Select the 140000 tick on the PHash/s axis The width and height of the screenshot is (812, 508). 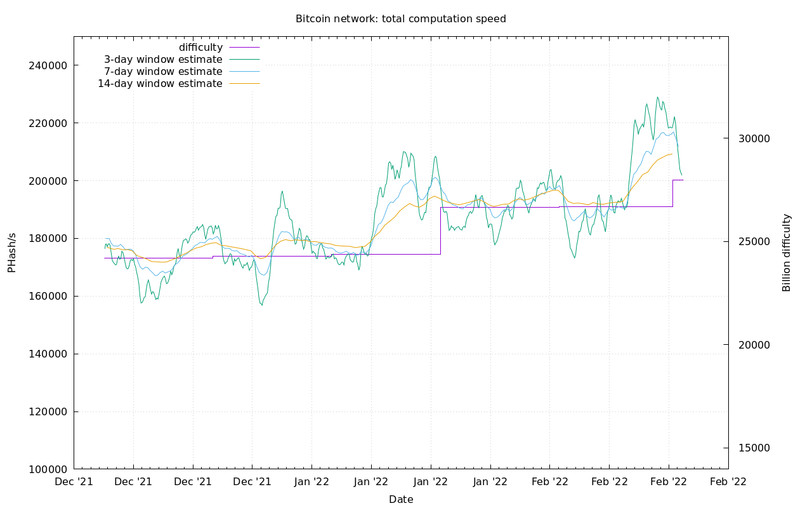(49, 354)
